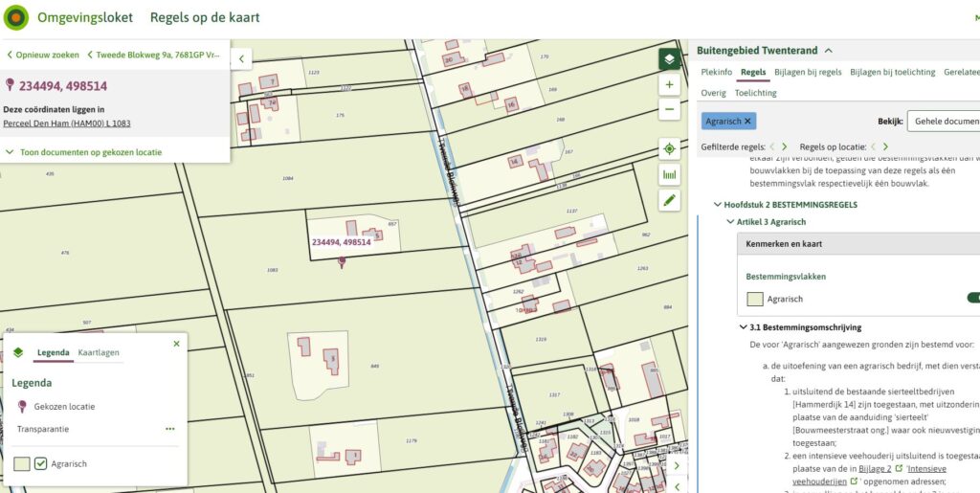This screenshot has width=980, height=493.
Task: Click parcel number 1319 on map
Action: click(x=542, y=339)
